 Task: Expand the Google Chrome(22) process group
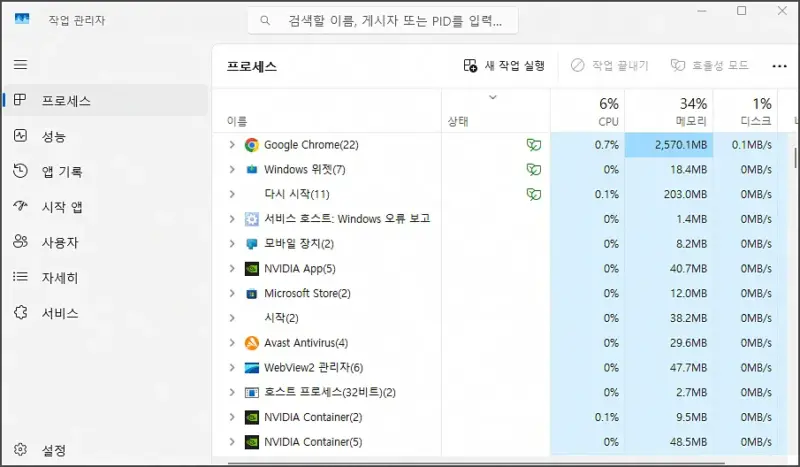click(x=232, y=145)
